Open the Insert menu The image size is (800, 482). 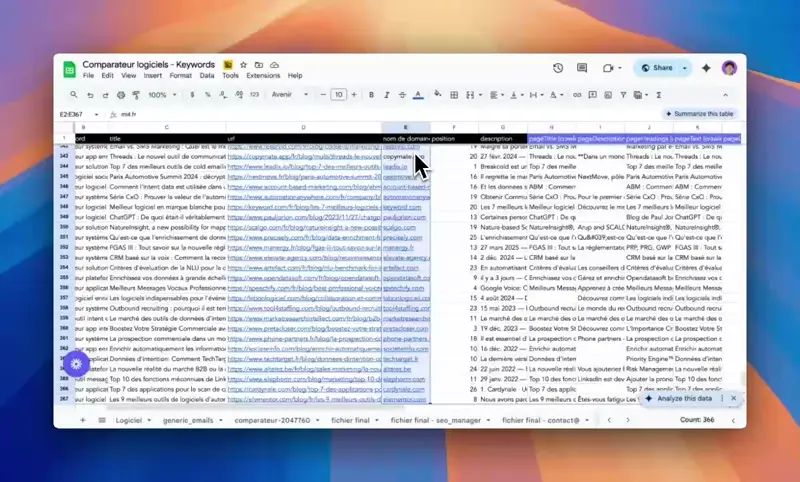(153, 75)
